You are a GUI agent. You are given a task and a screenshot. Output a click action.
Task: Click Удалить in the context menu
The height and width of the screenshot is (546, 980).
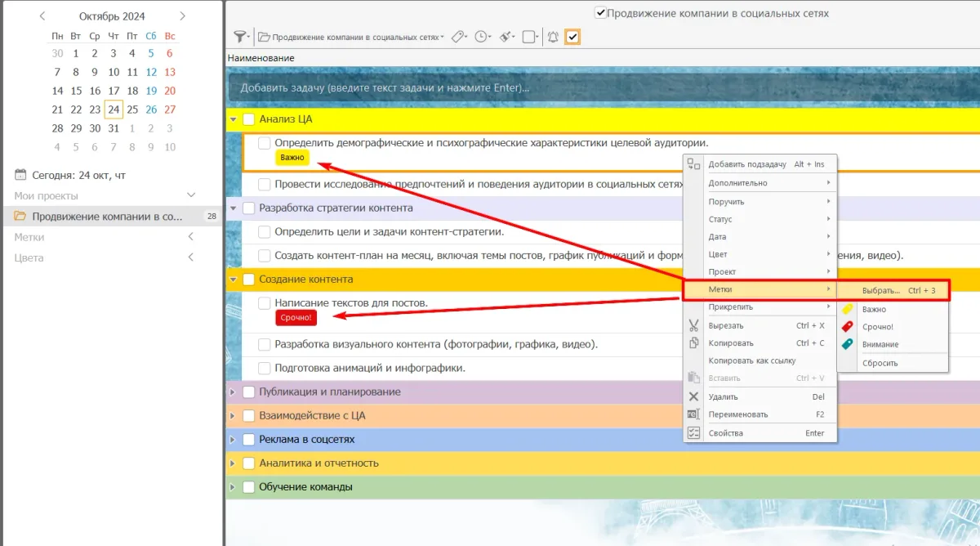(x=723, y=396)
